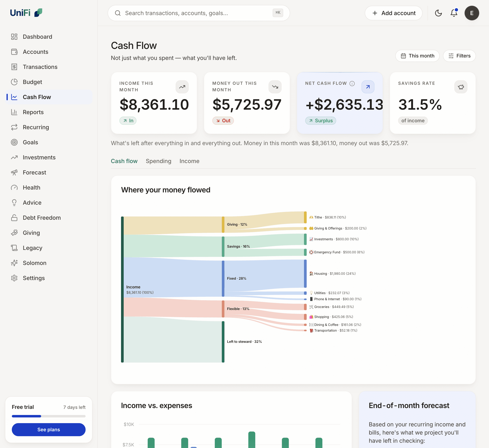Select Budget in the sidebar
The height and width of the screenshot is (448, 489).
tap(49, 82)
